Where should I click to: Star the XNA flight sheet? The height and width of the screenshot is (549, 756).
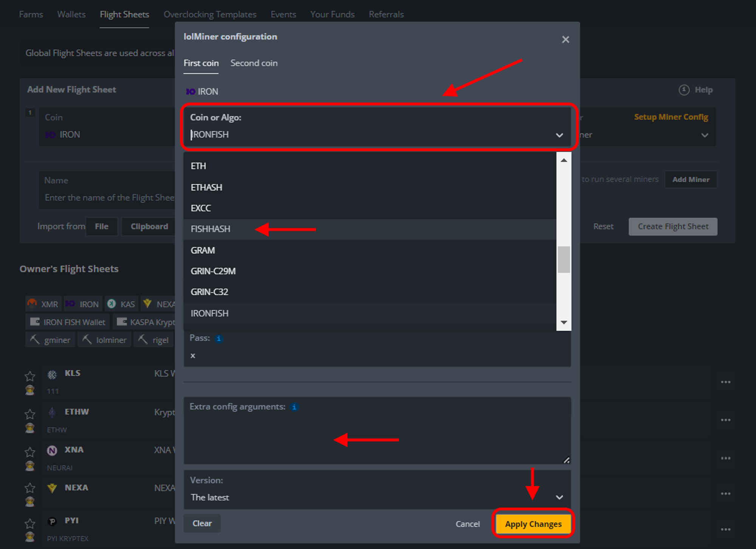(30, 452)
